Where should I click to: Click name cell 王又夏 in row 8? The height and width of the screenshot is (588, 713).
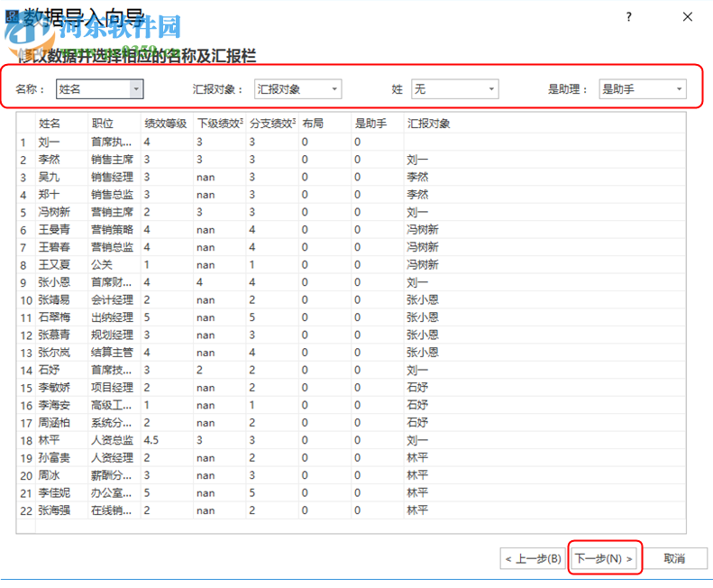pyautogui.click(x=61, y=265)
